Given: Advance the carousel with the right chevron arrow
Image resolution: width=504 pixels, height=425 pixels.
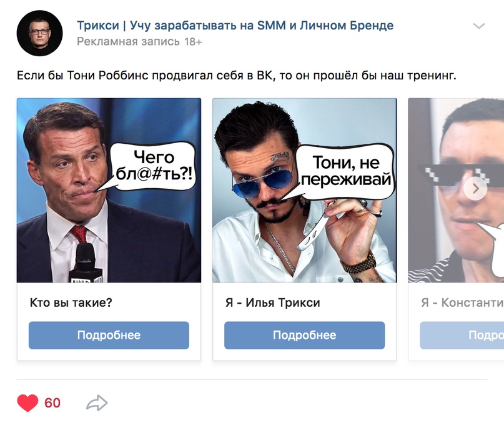Looking at the screenshot, I should tap(477, 188).
